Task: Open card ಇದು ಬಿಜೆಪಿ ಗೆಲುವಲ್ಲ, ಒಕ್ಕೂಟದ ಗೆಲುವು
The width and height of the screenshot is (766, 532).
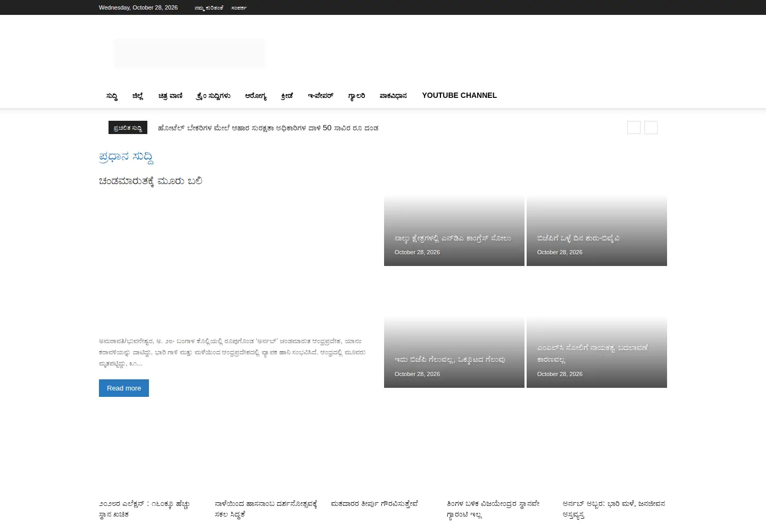Action: click(450, 360)
